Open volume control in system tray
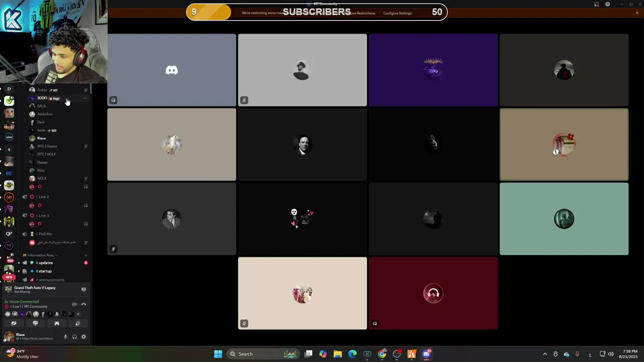The width and height of the screenshot is (644, 362). 611,354
